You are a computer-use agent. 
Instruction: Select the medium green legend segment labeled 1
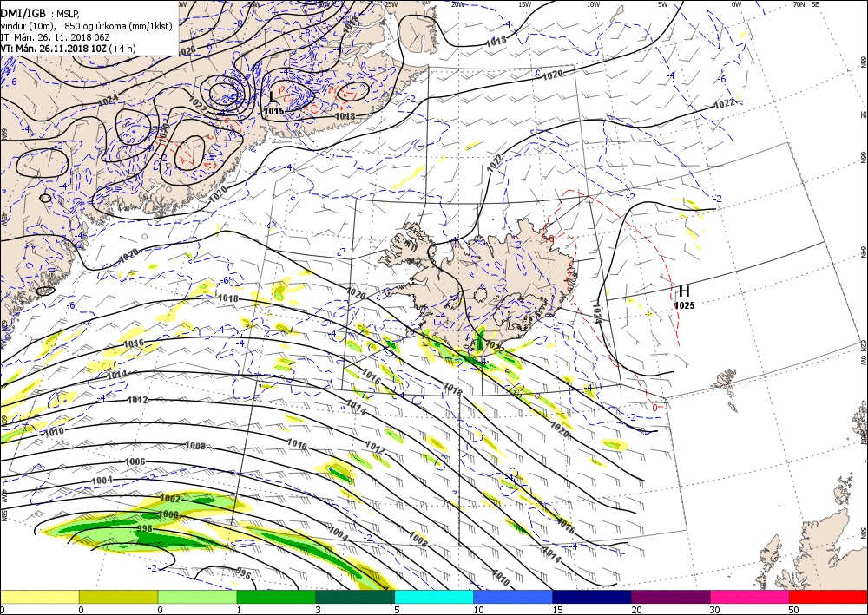276,597
